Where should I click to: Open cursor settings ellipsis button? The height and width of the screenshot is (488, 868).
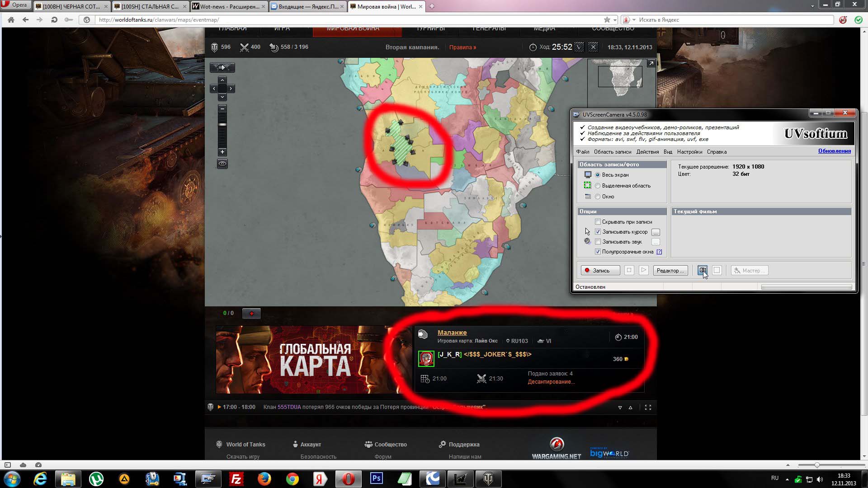coord(656,232)
